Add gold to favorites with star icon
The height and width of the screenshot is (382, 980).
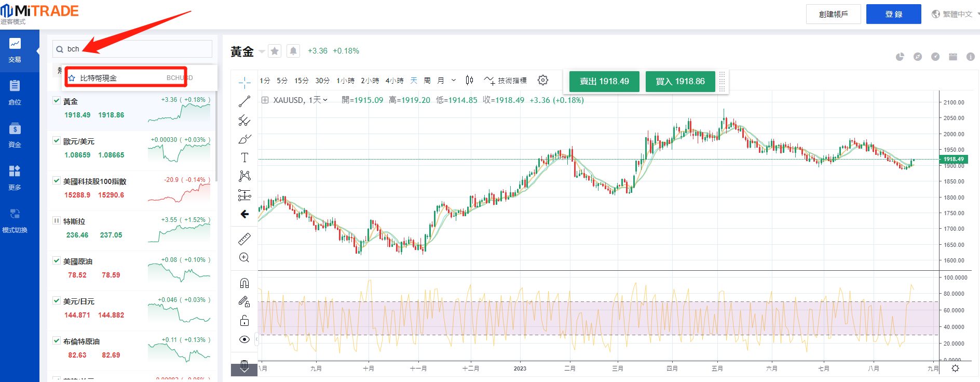point(275,51)
